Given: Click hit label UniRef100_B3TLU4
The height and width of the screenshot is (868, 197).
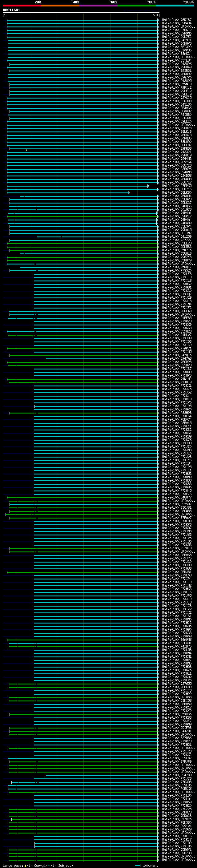Looking at the screenshot, I should 177,61.
